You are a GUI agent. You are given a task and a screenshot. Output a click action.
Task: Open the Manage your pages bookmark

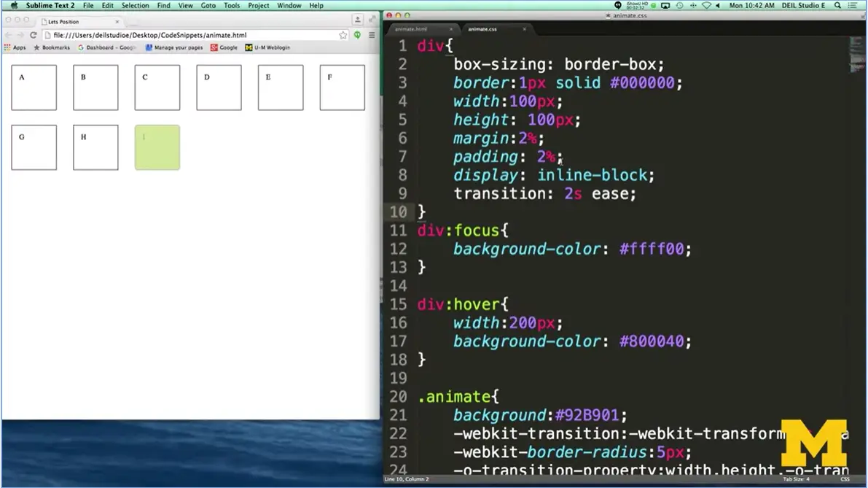point(174,47)
